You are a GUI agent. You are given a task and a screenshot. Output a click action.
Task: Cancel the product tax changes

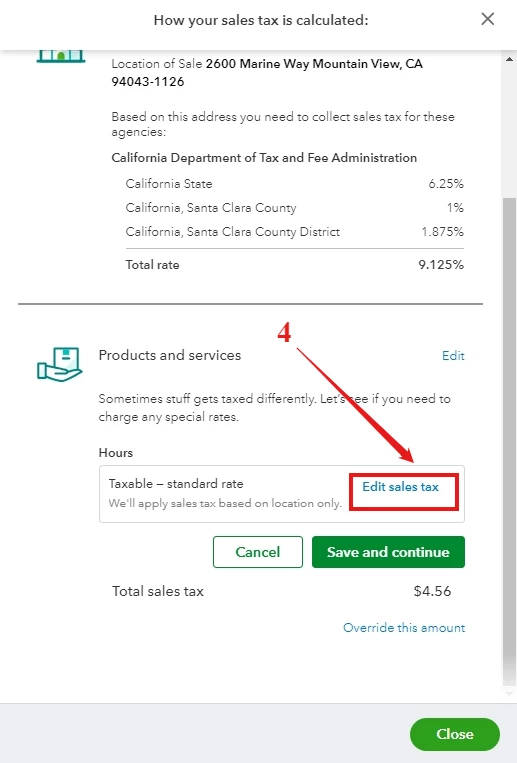click(258, 552)
